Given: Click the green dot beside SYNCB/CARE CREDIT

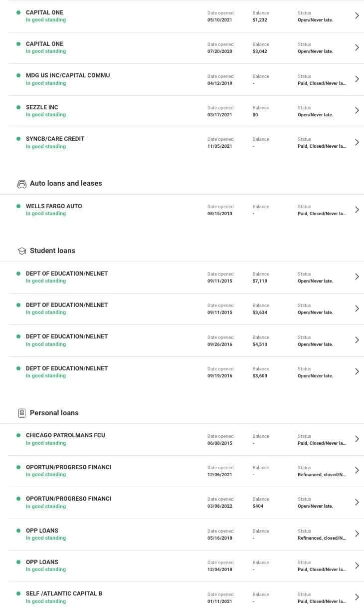Looking at the screenshot, I should 18,138.
